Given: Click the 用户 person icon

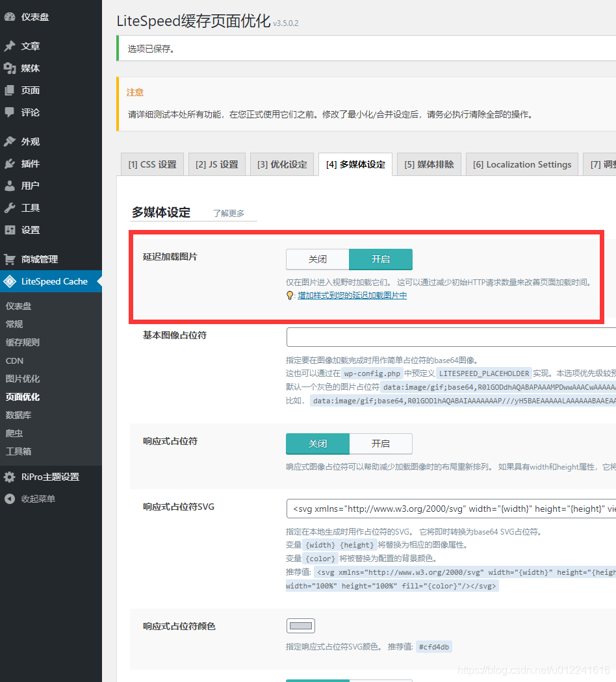Looking at the screenshot, I should tap(10, 186).
